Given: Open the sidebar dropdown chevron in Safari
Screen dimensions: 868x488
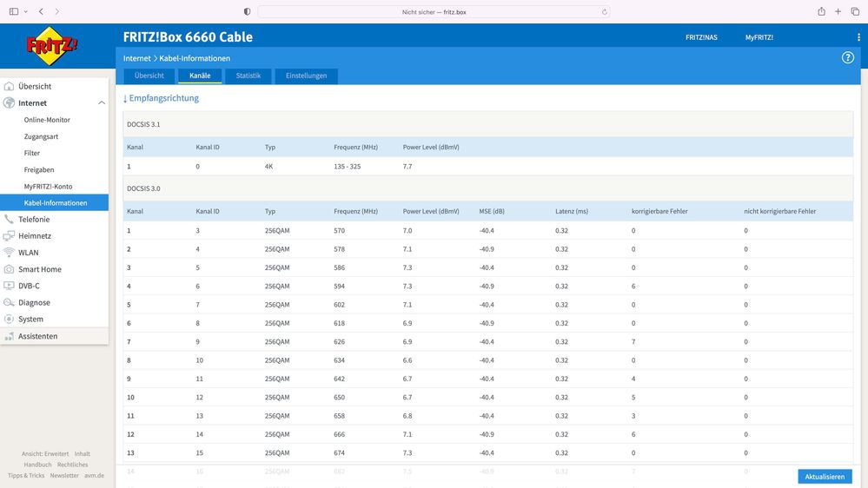Looking at the screenshot, I should tap(25, 11).
